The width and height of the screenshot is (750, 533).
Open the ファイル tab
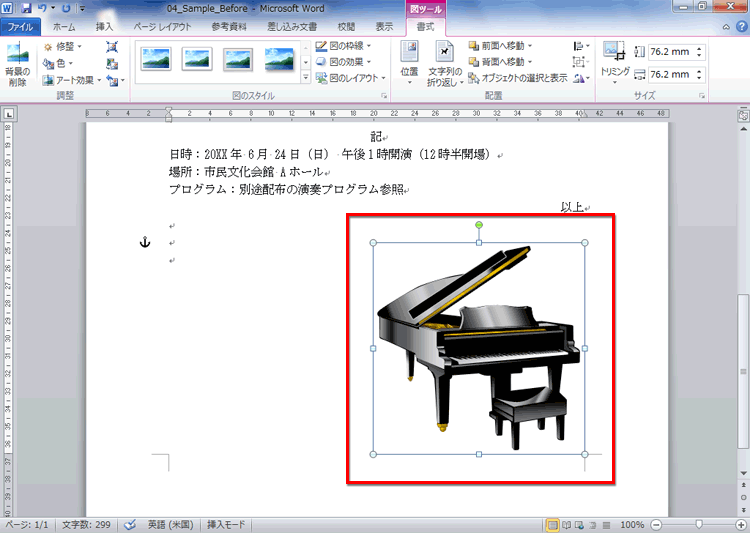pyautogui.click(x=20, y=27)
